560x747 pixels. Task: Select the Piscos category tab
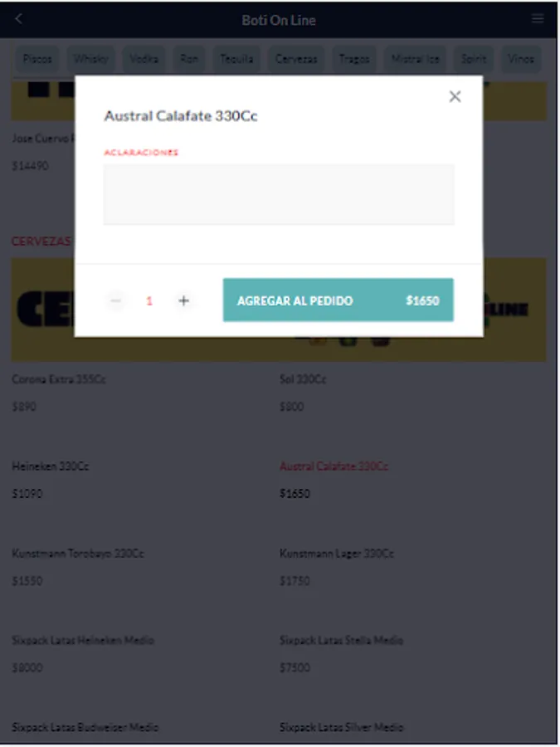click(37, 59)
